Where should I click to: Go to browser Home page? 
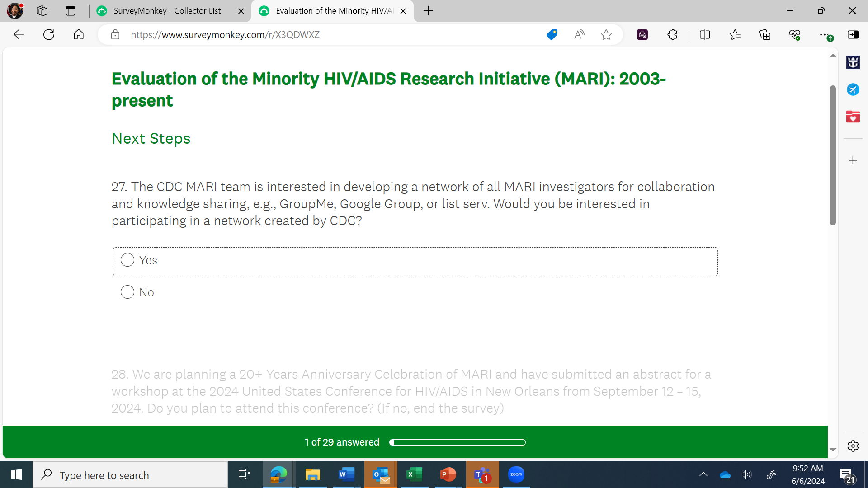pyautogui.click(x=79, y=35)
